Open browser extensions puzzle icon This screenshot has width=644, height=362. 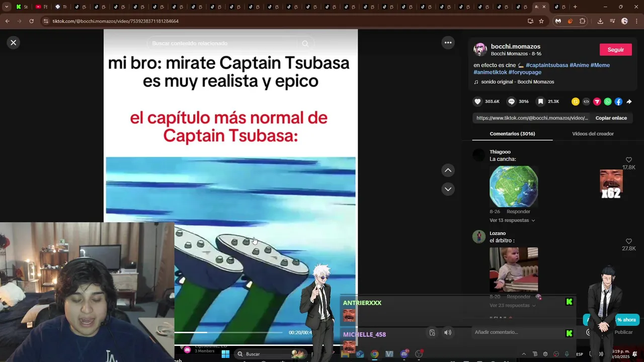point(583,21)
